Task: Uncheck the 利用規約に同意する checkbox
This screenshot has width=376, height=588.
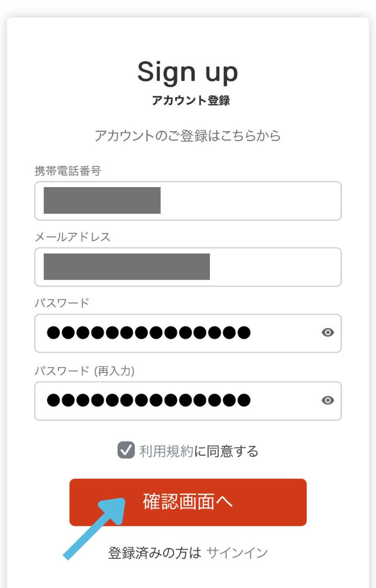Action: (126, 450)
